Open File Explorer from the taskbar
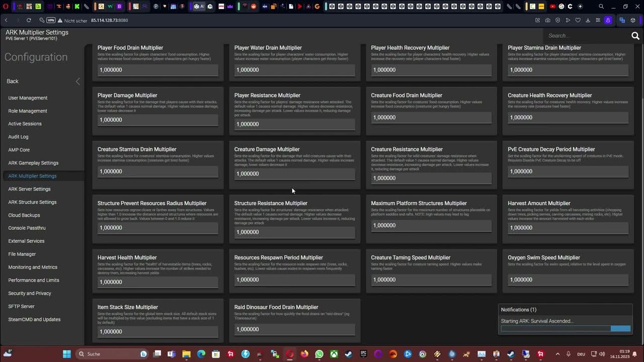 point(186,354)
